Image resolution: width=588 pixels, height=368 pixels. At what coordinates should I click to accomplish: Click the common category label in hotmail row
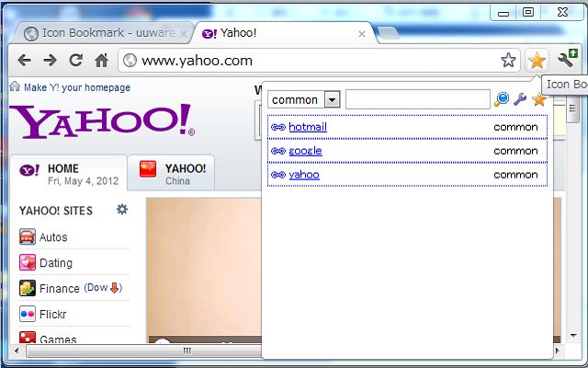click(x=515, y=127)
